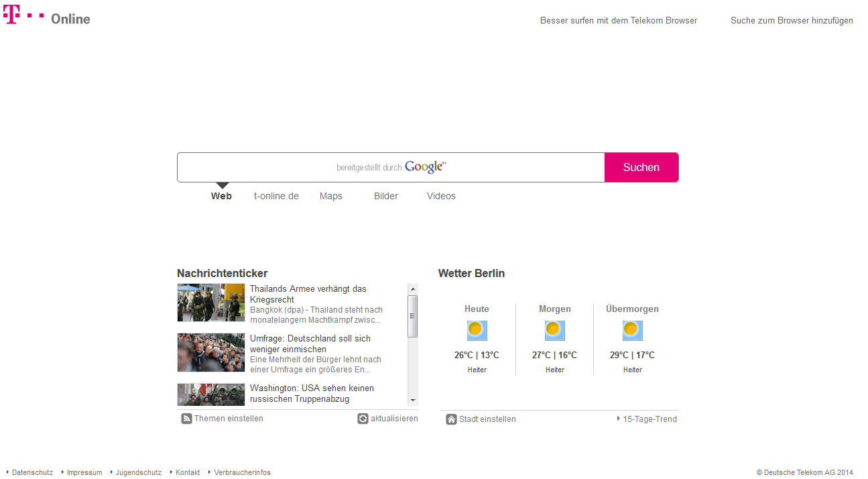
Task: Click the news ticker scrollbar up arrow
Action: tap(412, 288)
